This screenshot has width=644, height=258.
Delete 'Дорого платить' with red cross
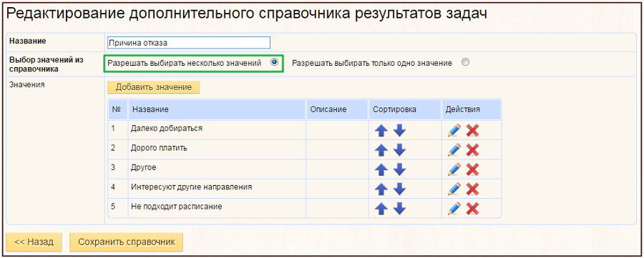[x=473, y=150]
